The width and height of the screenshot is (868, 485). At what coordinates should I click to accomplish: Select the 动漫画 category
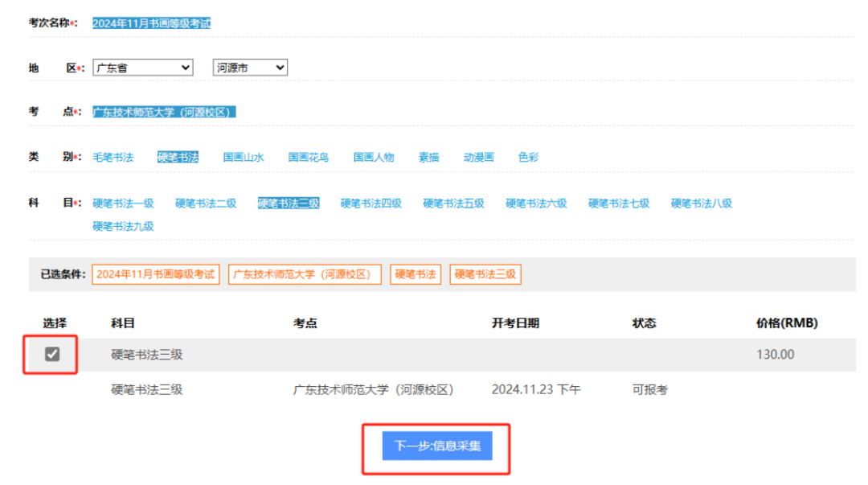[x=478, y=158]
